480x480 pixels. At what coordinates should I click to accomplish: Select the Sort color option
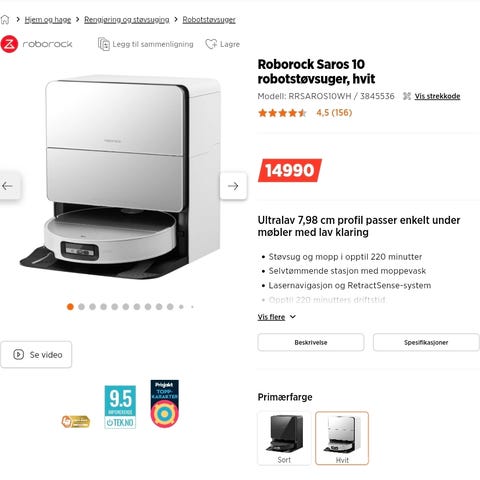(284, 438)
